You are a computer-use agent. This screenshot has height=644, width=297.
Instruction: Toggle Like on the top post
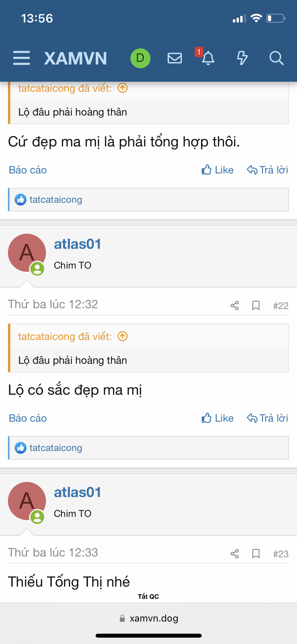(218, 170)
